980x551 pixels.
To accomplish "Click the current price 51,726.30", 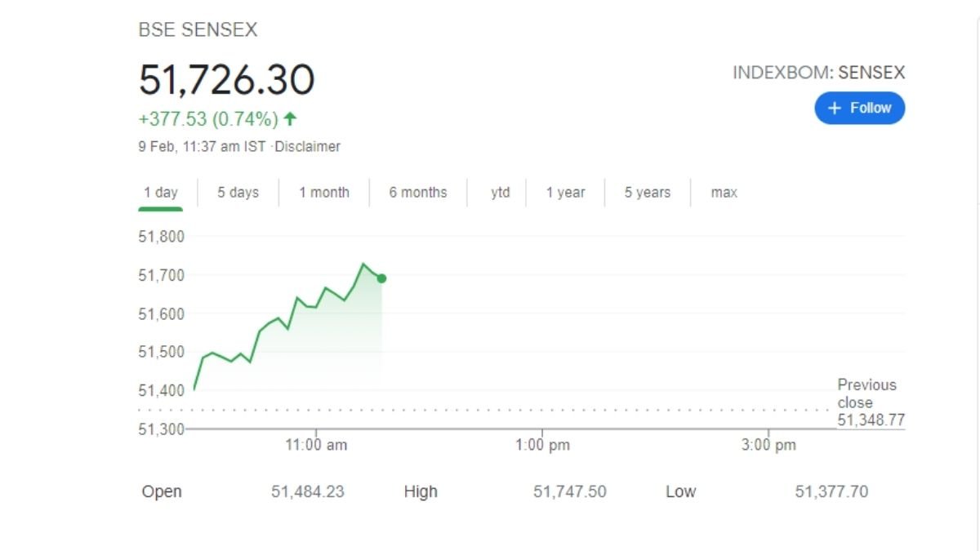I will tap(225, 79).
